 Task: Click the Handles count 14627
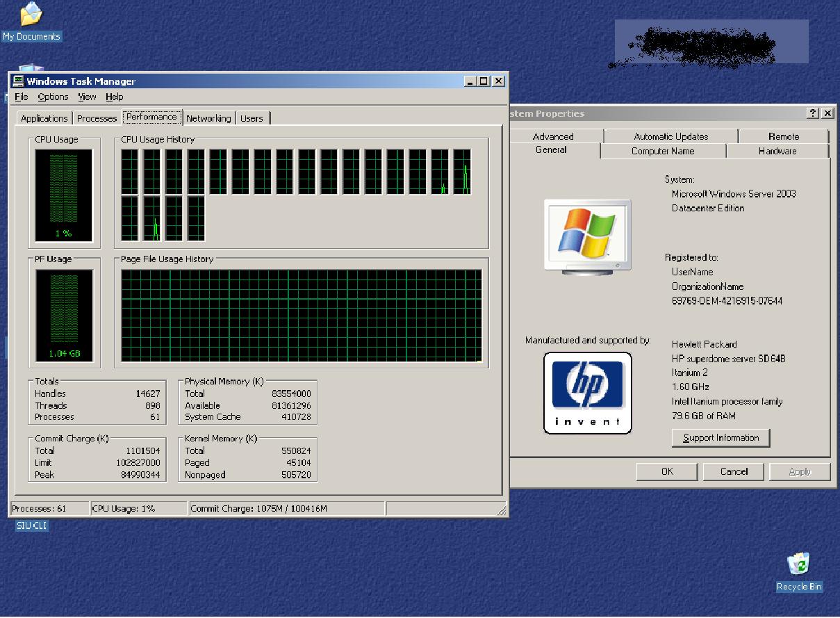[148, 393]
